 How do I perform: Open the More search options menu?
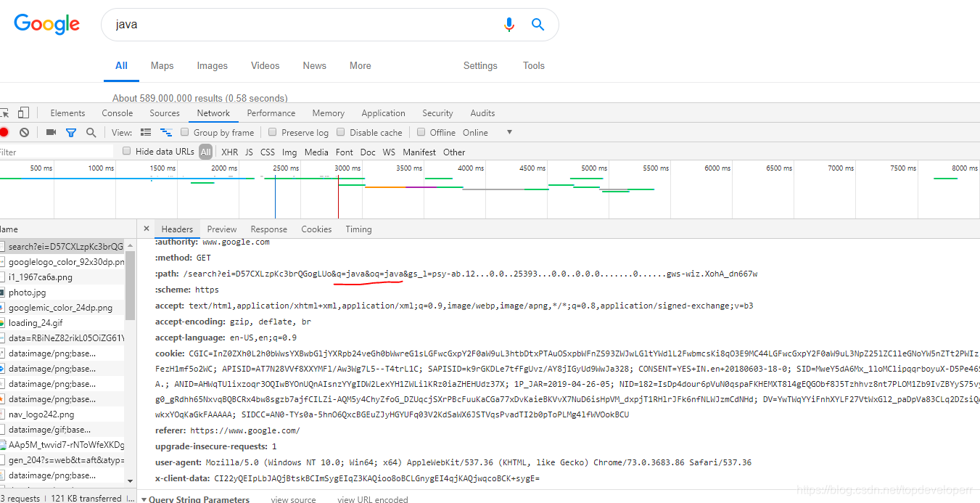(x=360, y=65)
